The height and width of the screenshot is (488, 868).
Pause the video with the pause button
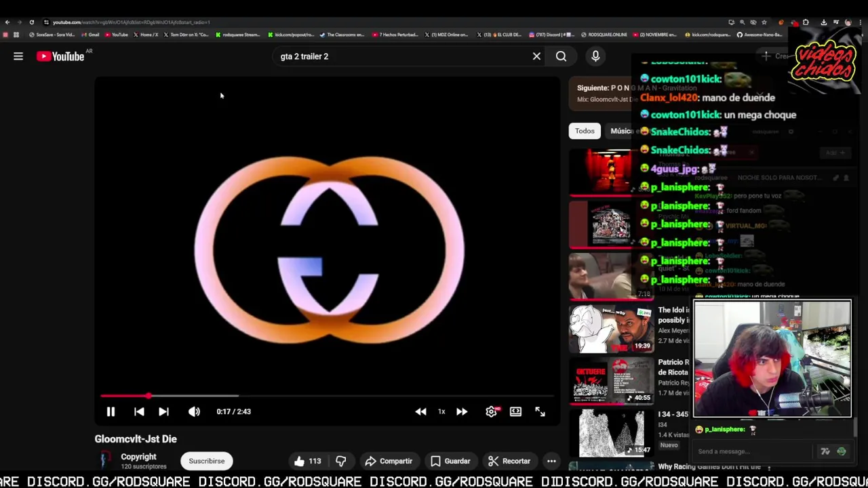(111, 411)
